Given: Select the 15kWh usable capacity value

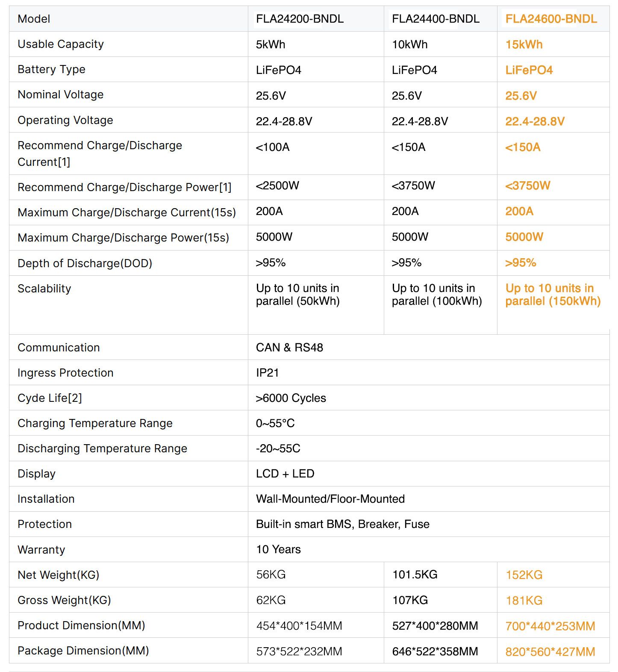Looking at the screenshot, I should pyautogui.click(x=524, y=44).
